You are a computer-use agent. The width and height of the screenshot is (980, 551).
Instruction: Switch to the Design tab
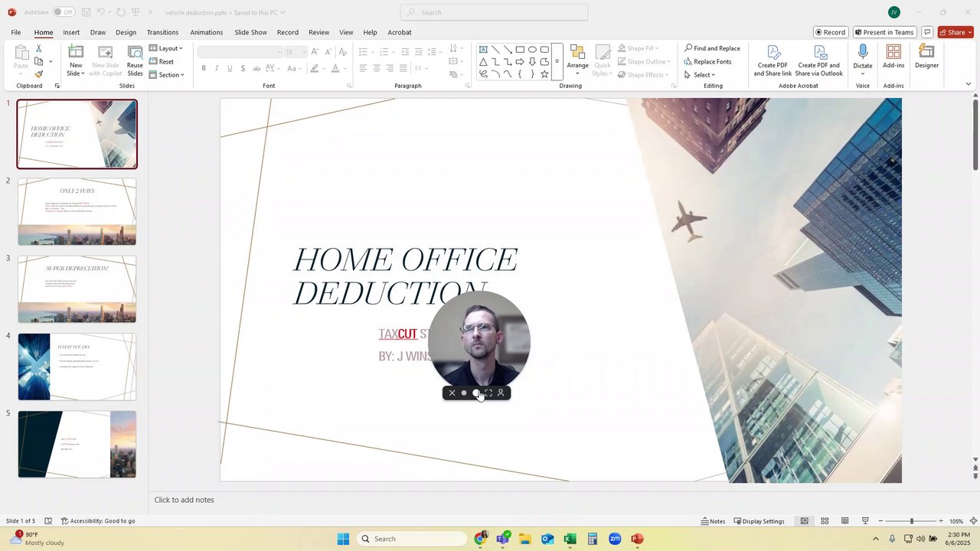[x=126, y=32]
